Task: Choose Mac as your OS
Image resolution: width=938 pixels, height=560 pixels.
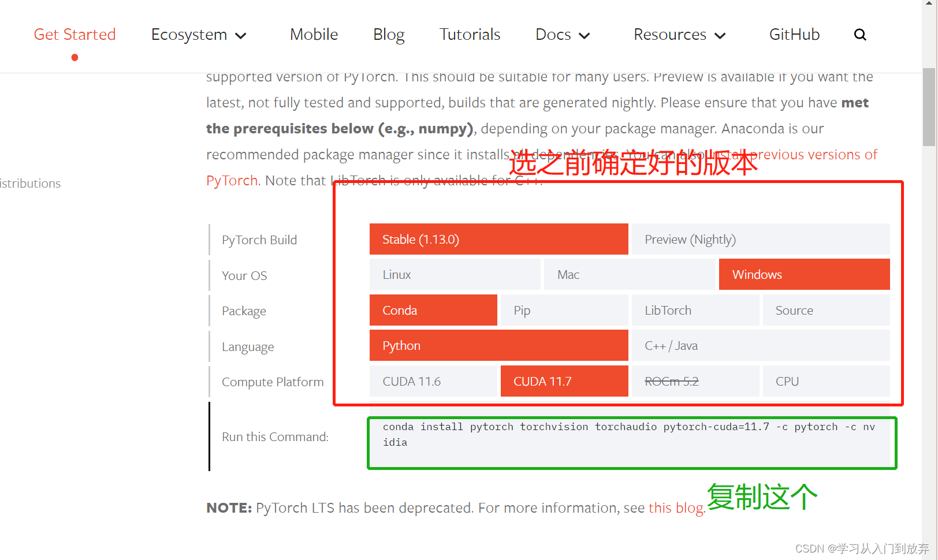Action: tap(630, 274)
